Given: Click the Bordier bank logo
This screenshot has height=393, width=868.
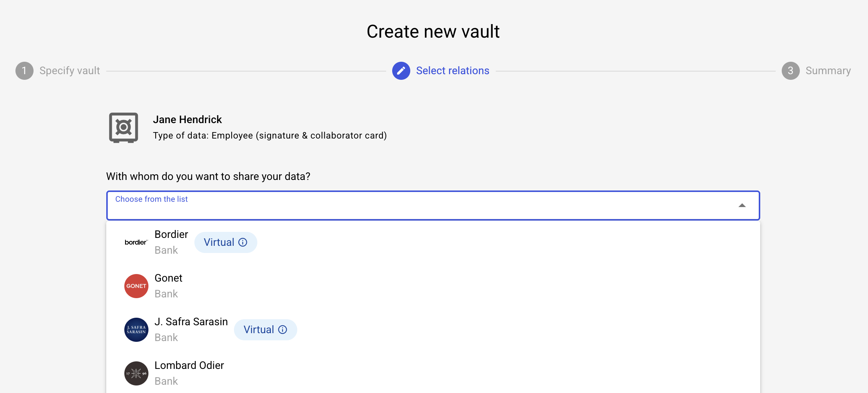Looking at the screenshot, I should (136, 242).
